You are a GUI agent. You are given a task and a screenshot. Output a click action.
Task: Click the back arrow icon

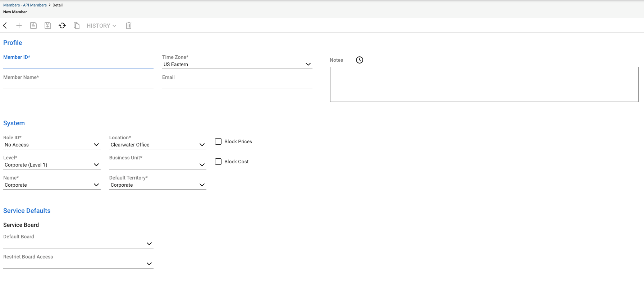(x=5, y=25)
